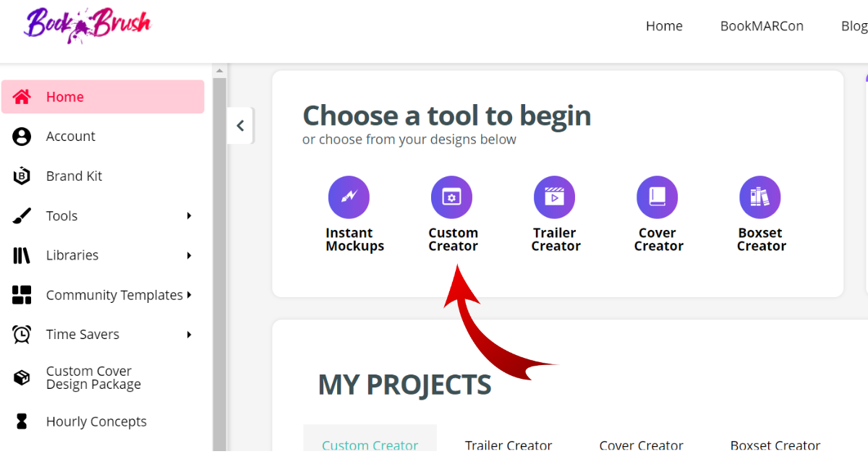Click the Custom Creator tool label

coord(454,239)
